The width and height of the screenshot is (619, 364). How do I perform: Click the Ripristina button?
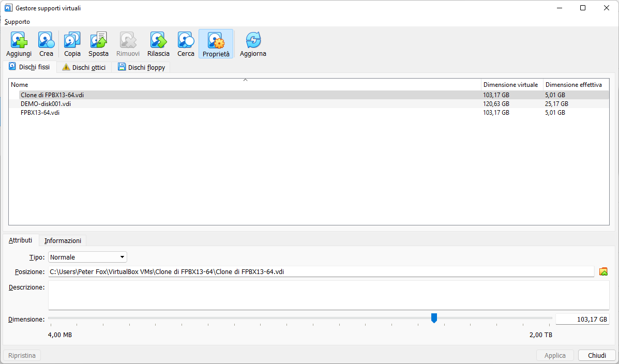click(22, 355)
